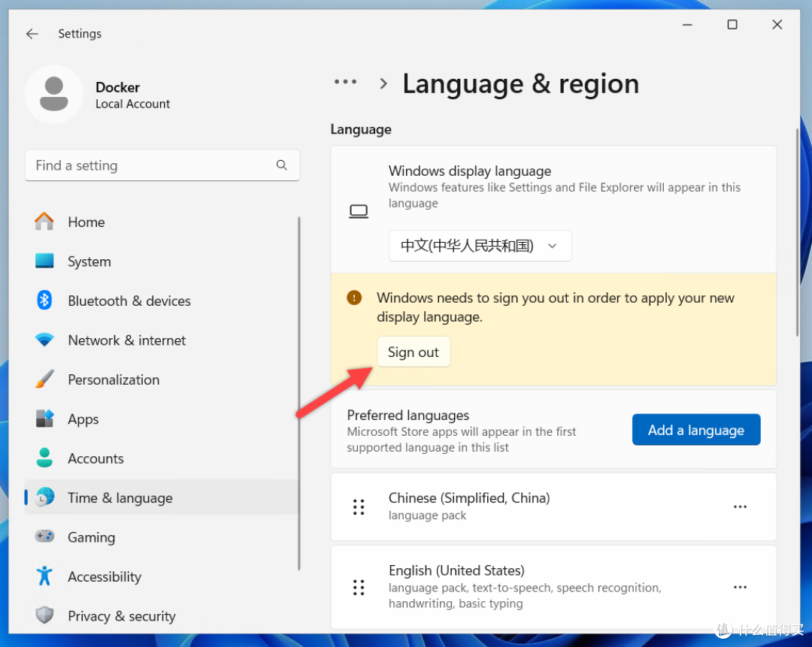Focus the Find a setting search box
The width and height of the screenshot is (812, 647).
[x=162, y=165]
